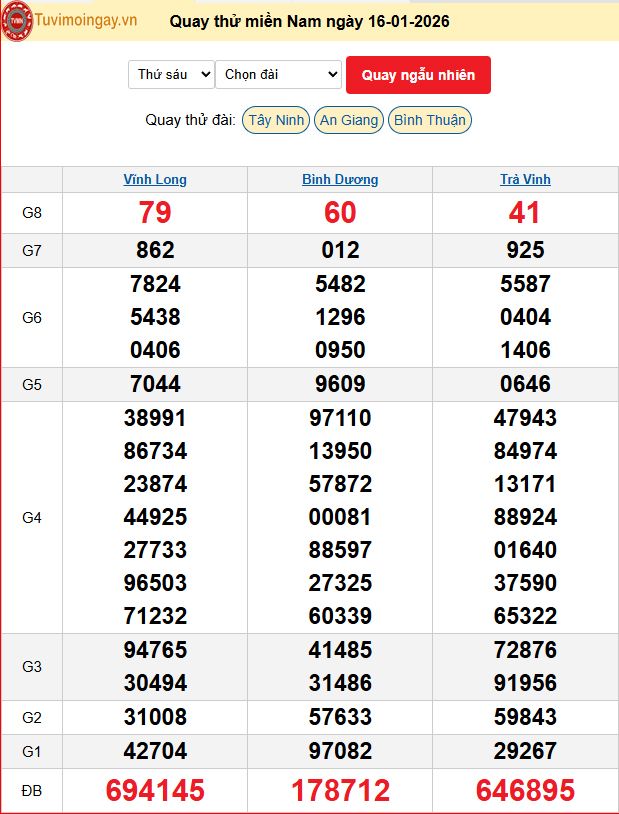
Task: Click the G8 row label
Action: pos(32,213)
